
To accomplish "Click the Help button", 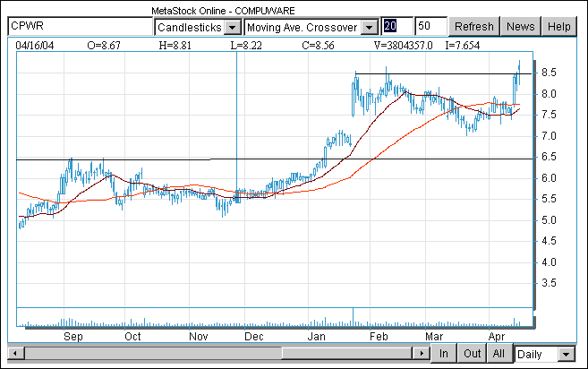I will (558, 27).
